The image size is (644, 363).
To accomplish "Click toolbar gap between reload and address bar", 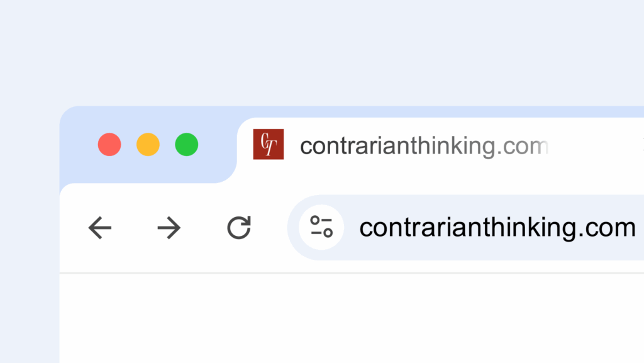I will pos(270,228).
